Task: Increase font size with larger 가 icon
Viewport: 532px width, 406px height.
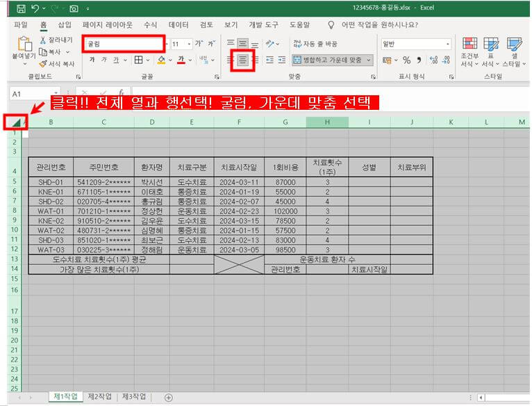Action: pyautogui.click(x=199, y=44)
